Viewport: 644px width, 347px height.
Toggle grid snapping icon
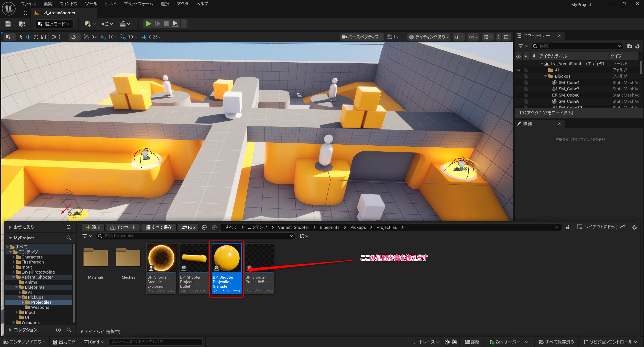point(103,37)
